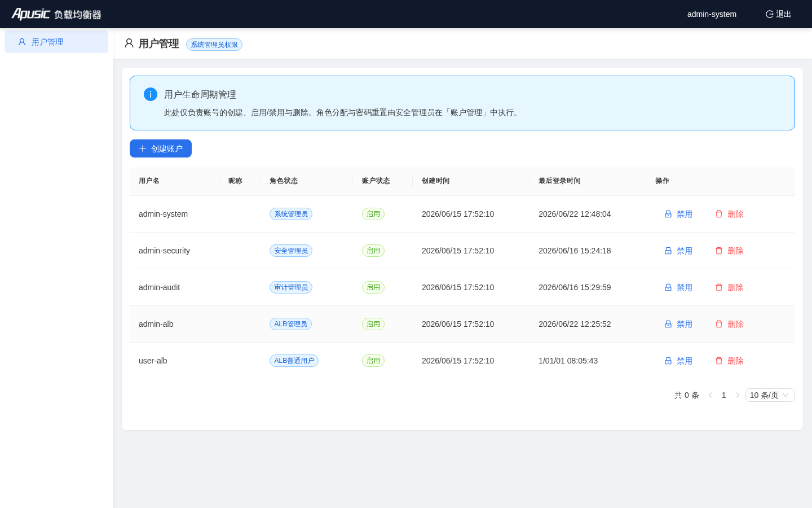812x508 pixels.
Task: Click the lock icon in admin-audit row
Action: click(x=668, y=287)
